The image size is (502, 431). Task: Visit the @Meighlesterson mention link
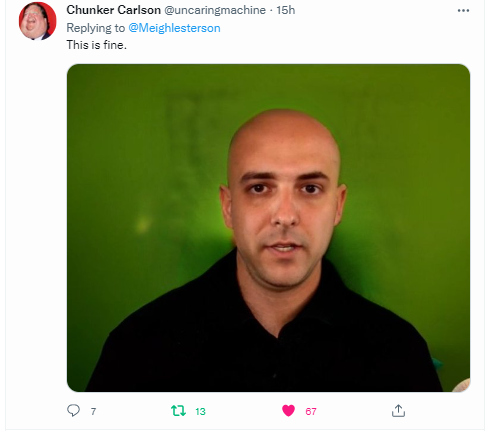pos(174,28)
